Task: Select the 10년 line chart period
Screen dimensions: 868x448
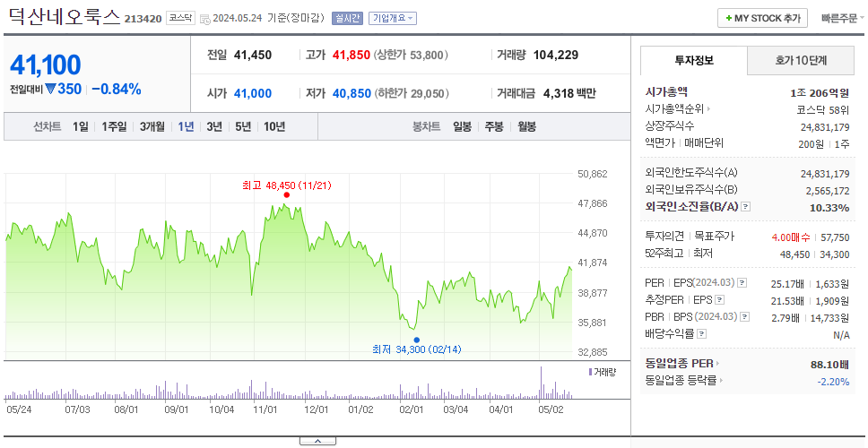Action: click(x=274, y=126)
